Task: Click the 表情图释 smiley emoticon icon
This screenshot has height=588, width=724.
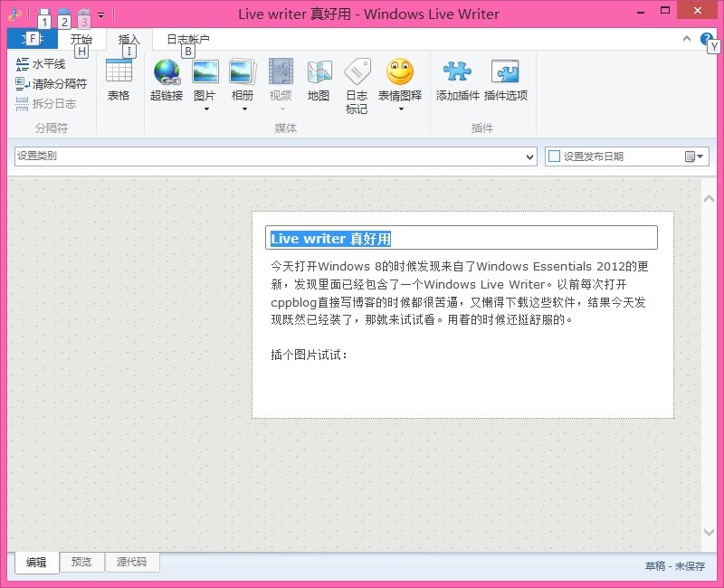Action: 400,71
